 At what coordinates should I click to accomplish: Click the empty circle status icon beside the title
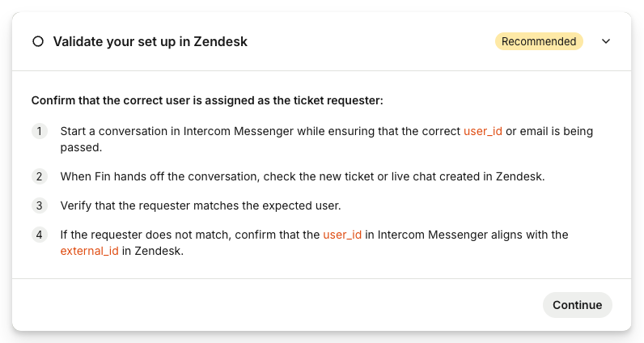pyautogui.click(x=37, y=42)
